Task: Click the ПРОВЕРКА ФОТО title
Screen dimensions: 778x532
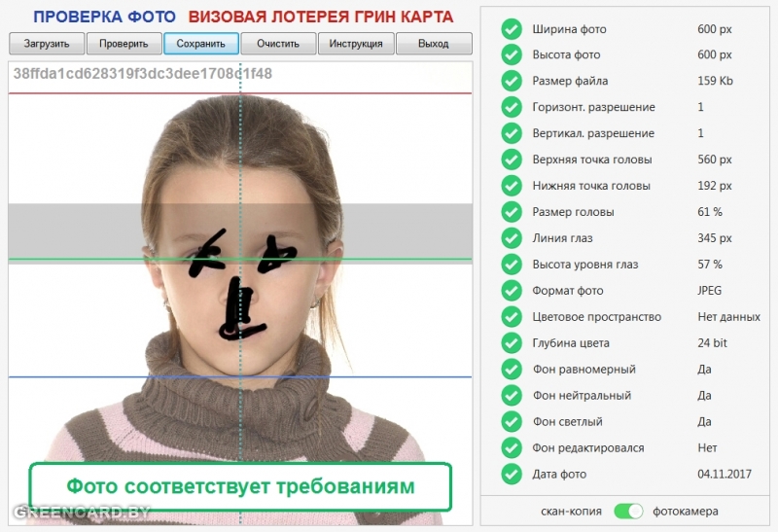Action: pos(105,17)
